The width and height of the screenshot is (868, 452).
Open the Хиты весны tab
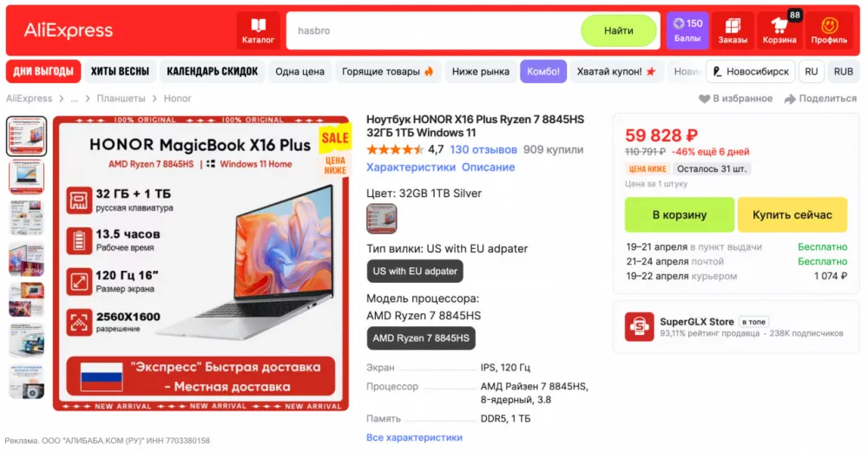(x=120, y=71)
